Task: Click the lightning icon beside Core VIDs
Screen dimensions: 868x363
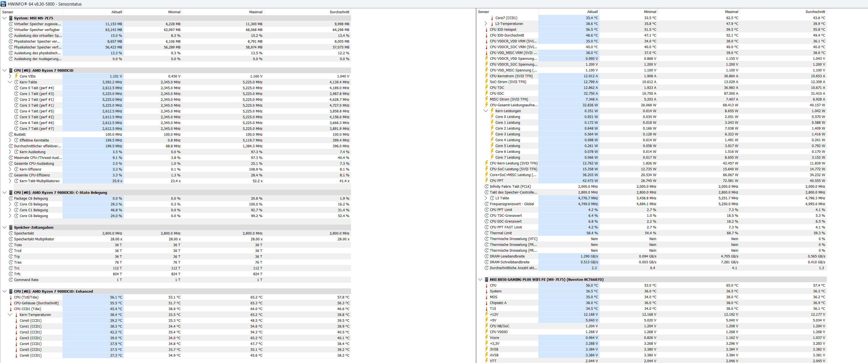Action: [x=16, y=76]
